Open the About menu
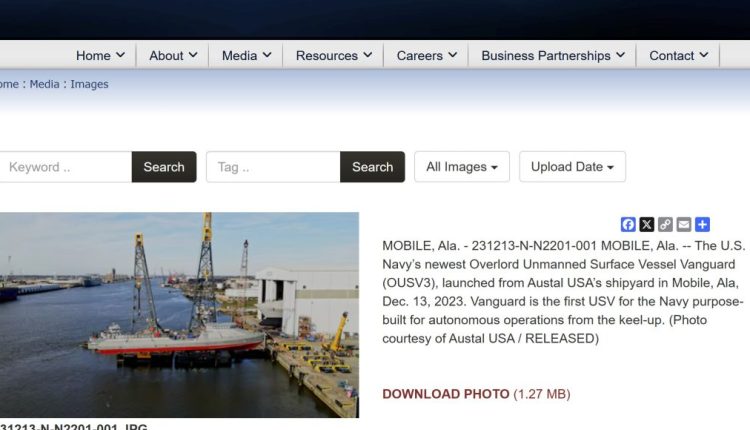 coord(173,56)
